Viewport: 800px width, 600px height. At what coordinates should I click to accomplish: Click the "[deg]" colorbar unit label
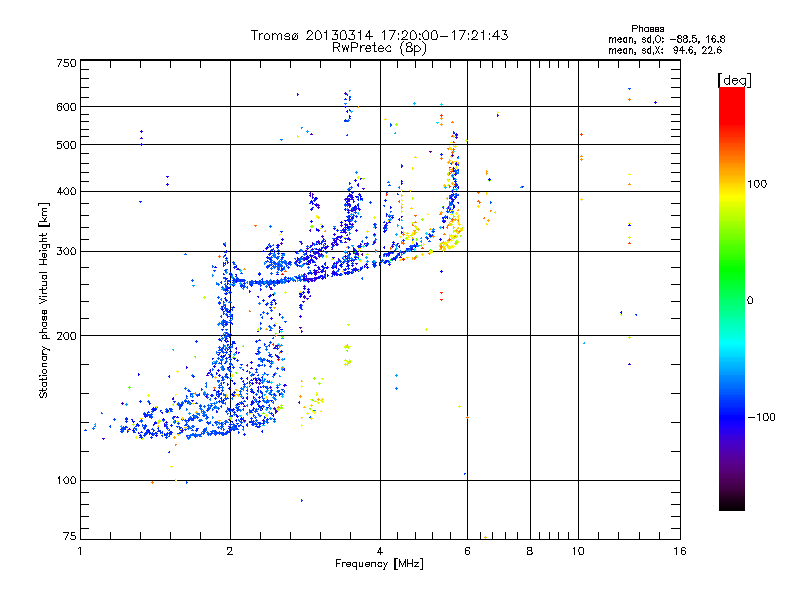click(734, 80)
